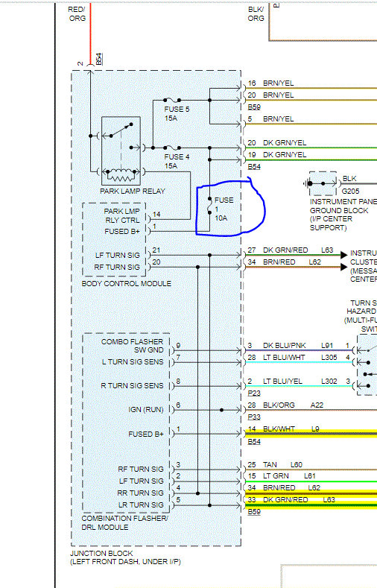Click LF TURN SIG in Body Control Module

pos(117,255)
